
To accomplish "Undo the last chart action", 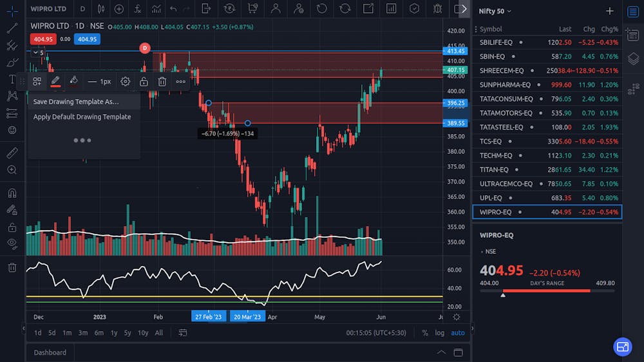I will click(x=173, y=8).
